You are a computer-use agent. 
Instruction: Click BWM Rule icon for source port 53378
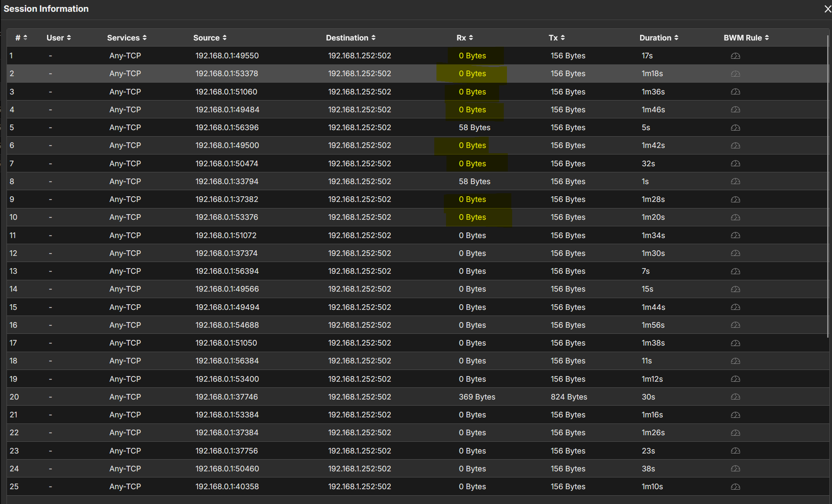[735, 74]
